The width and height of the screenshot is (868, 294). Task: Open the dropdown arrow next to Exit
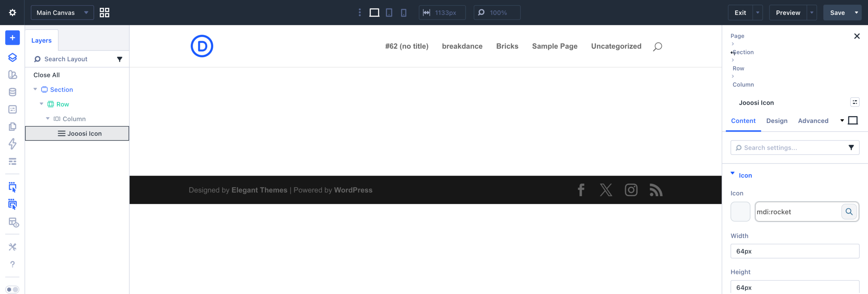(x=757, y=13)
